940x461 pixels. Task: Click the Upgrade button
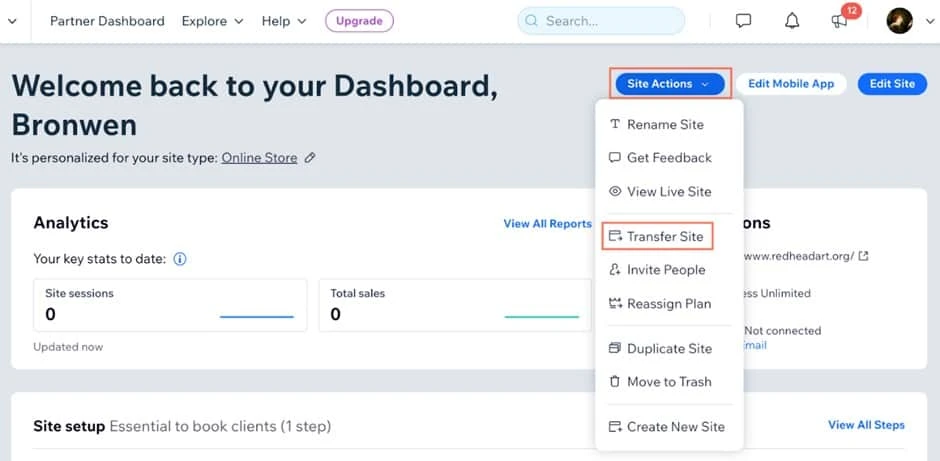click(x=359, y=21)
